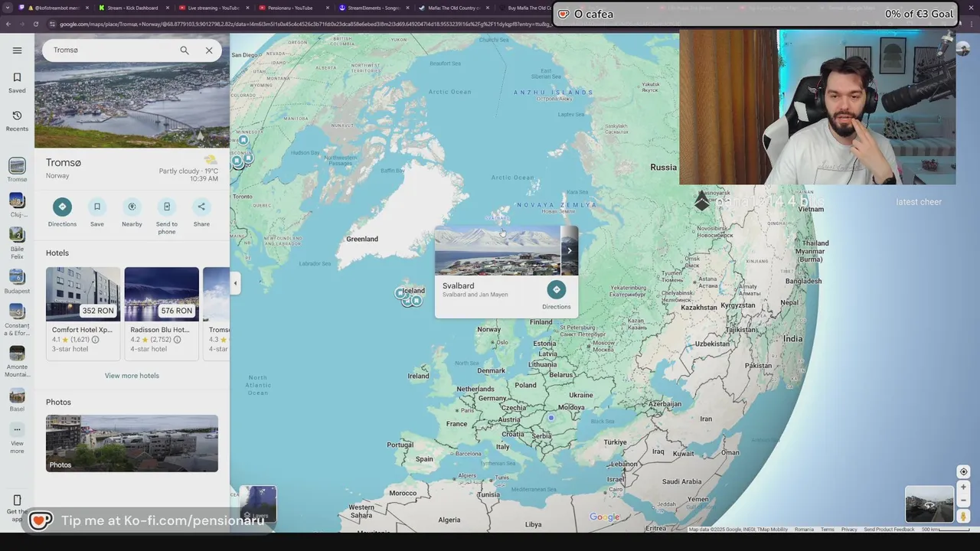This screenshot has width=980, height=551.
Task: Click the browser back button
Action: 8,24
